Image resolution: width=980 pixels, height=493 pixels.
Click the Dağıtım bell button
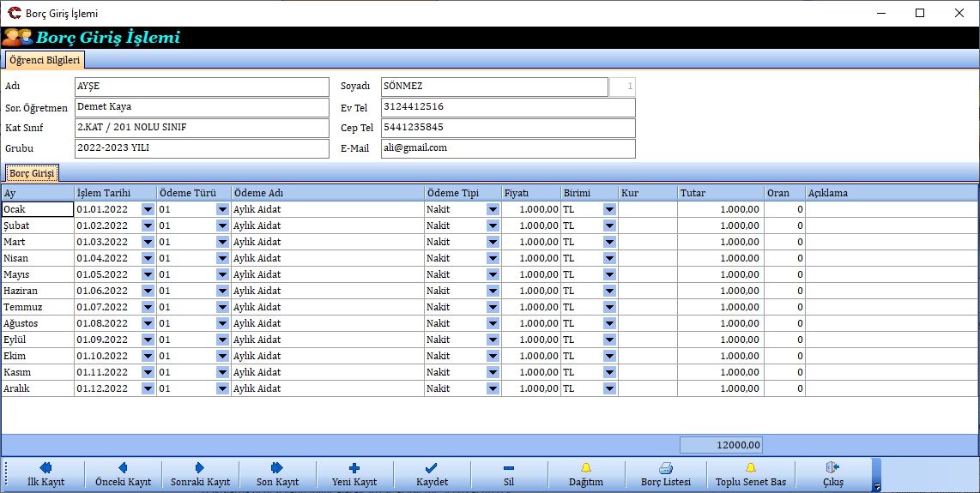pyautogui.click(x=586, y=473)
